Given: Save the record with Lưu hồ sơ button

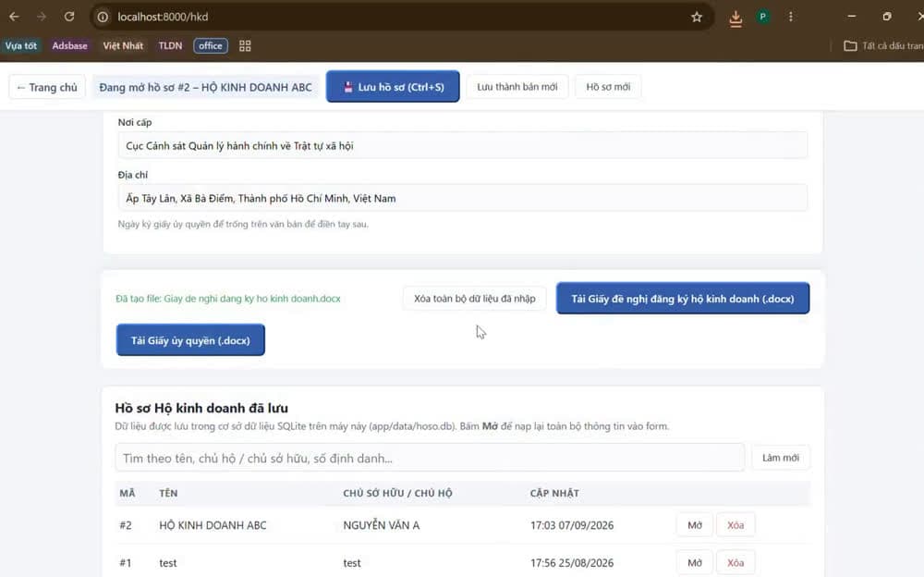Looking at the screenshot, I should pyautogui.click(x=393, y=87).
